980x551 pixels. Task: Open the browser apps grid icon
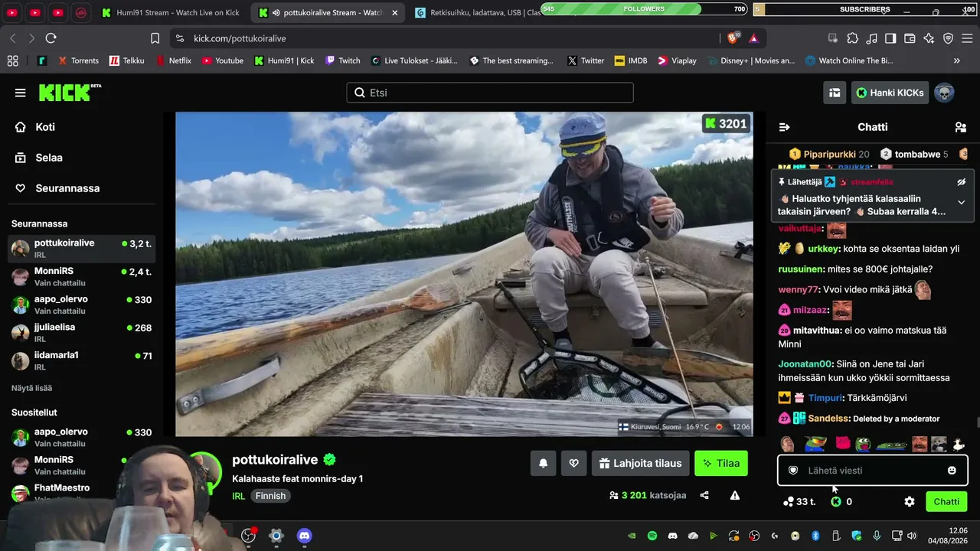(x=12, y=60)
